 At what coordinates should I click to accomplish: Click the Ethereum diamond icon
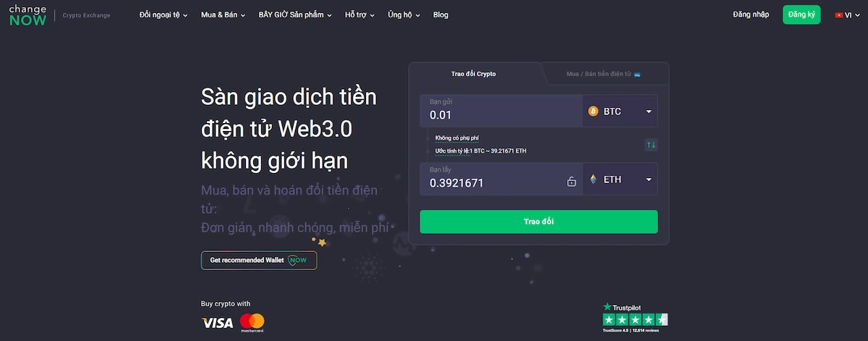click(x=593, y=180)
